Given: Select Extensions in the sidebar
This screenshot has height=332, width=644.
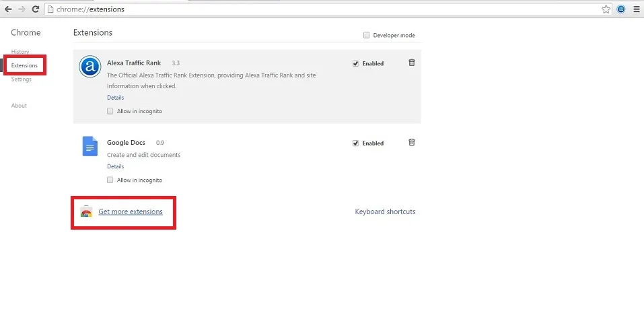Looking at the screenshot, I should (24, 65).
